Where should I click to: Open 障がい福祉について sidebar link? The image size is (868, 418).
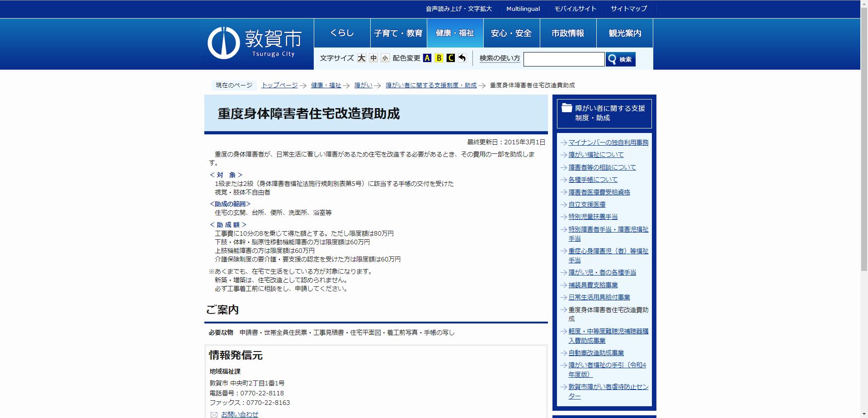click(x=596, y=155)
